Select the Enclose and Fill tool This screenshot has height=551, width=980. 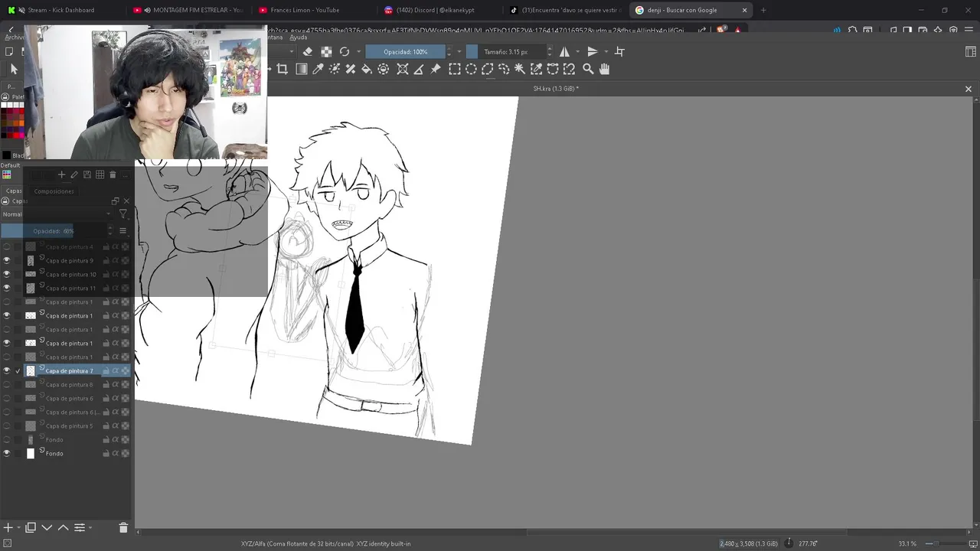point(384,69)
